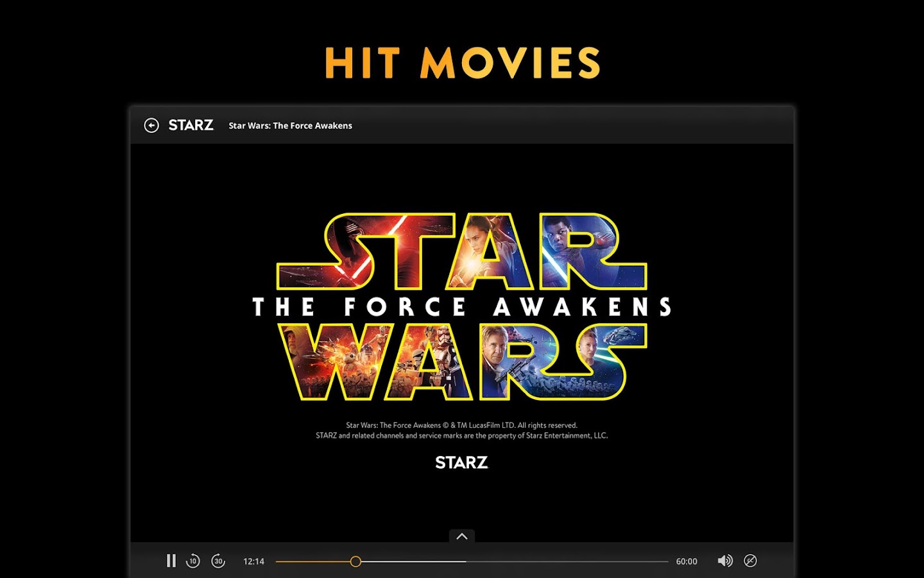Rewind 10 seconds

click(193, 561)
